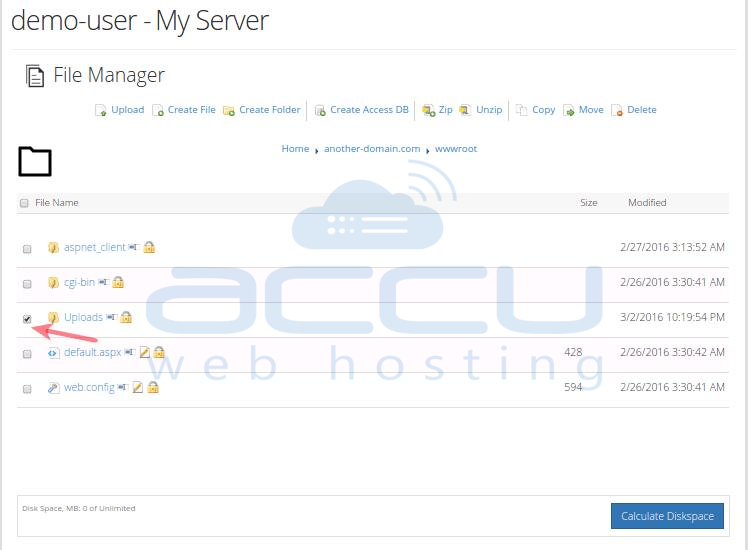Click Disk Space status text

[79, 508]
